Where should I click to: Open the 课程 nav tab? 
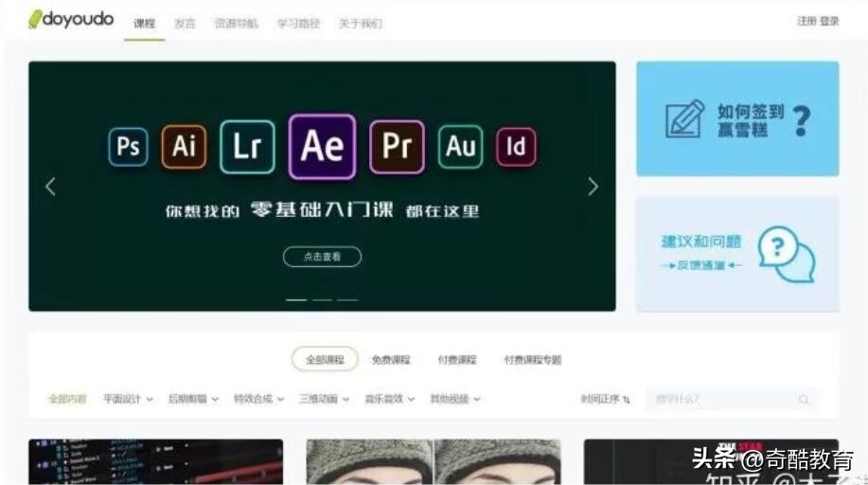click(x=145, y=24)
